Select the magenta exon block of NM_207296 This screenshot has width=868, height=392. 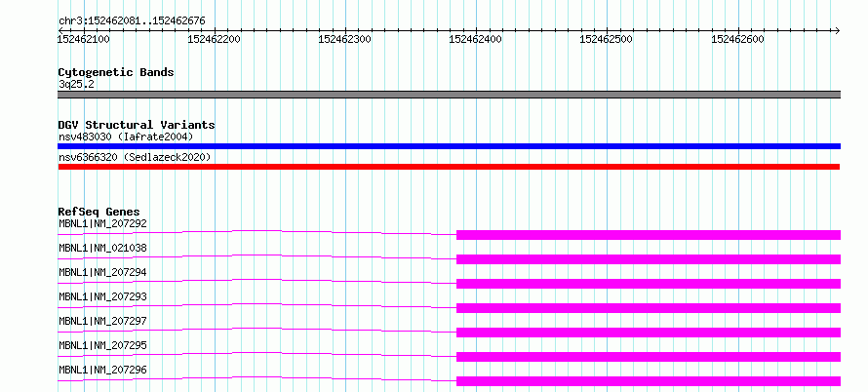(x=649, y=381)
